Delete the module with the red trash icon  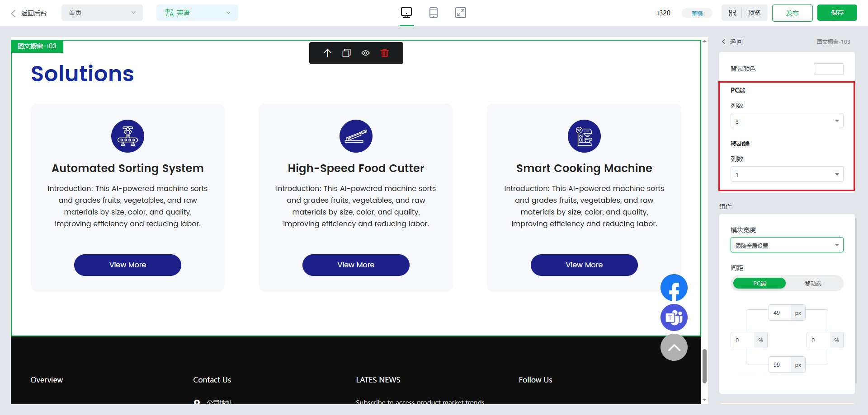(x=385, y=53)
